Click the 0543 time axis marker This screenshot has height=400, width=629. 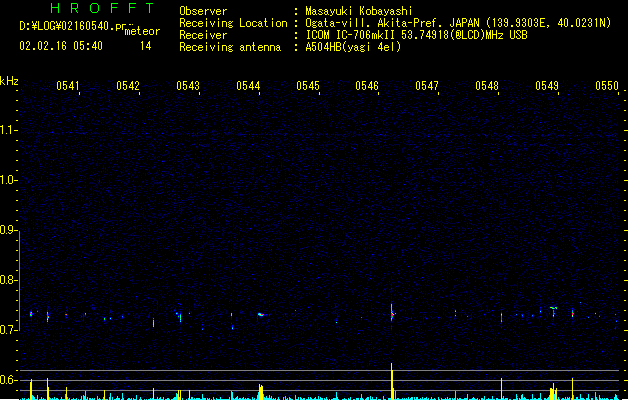coord(188,86)
